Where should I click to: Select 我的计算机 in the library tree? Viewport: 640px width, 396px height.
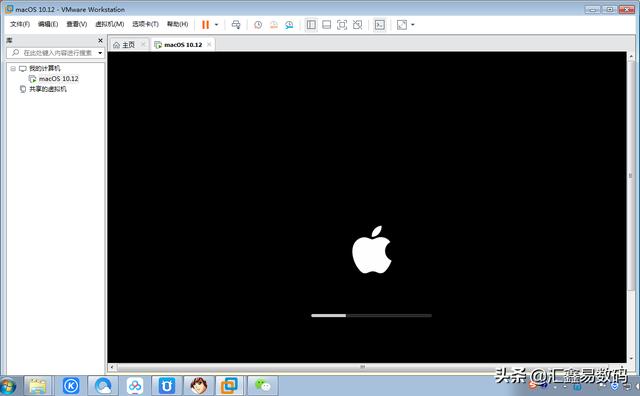44,68
